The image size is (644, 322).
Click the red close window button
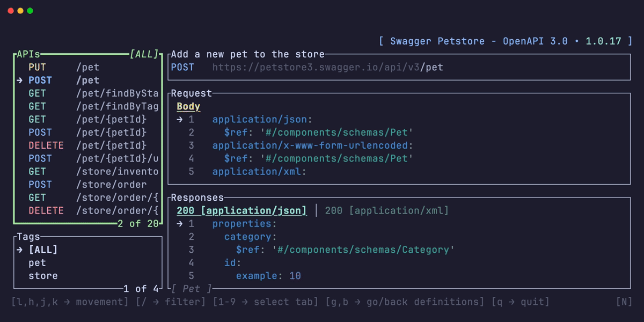pos(11,11)
